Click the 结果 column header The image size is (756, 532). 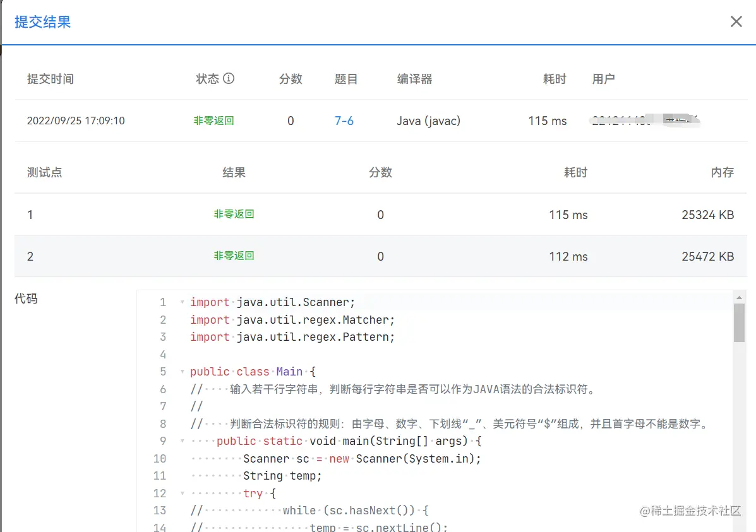(234, 172)
